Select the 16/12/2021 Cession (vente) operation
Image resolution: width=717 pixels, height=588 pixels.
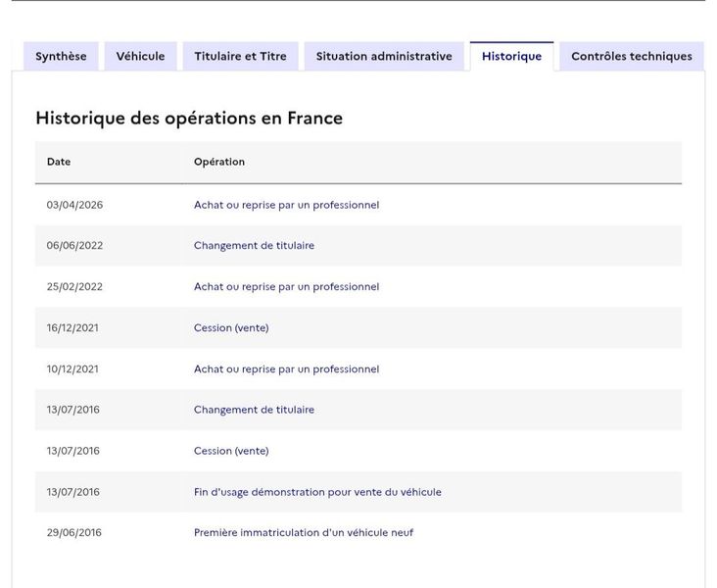(231, 327)
